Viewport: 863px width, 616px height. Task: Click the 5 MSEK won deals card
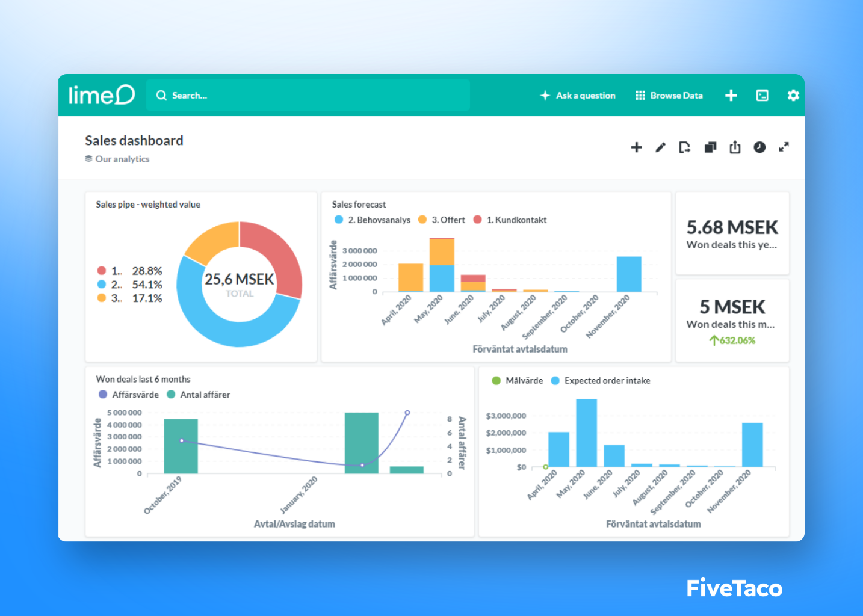tap(732, 321)
